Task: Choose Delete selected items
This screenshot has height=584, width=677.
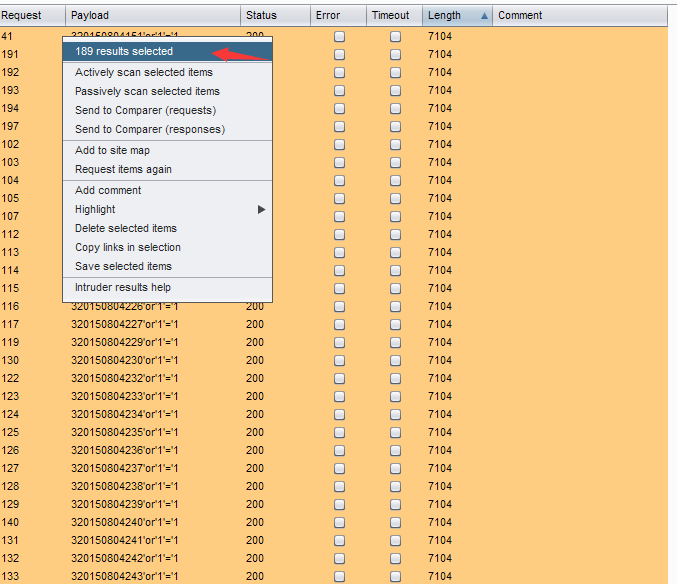Action: [168, 228]
